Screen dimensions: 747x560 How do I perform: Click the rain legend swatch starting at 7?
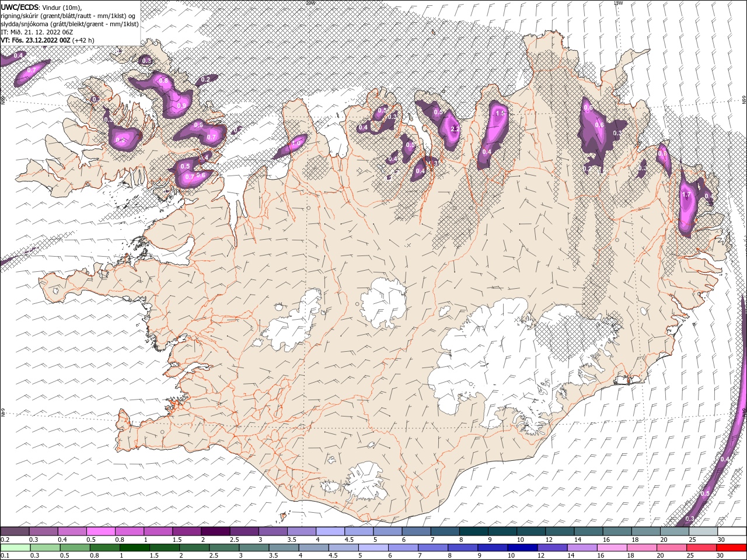tap(433, 547)
